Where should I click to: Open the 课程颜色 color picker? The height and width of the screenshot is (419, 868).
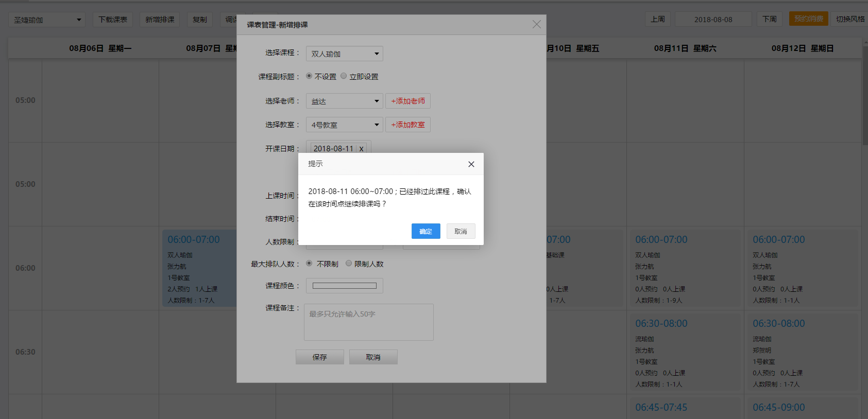tap(344, 286)
